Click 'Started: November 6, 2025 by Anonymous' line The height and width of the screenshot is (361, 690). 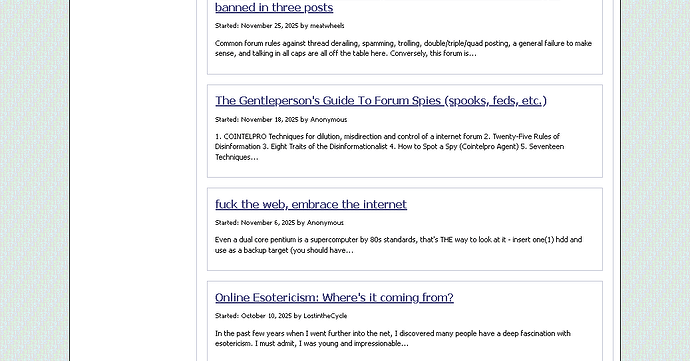(279, 223)
